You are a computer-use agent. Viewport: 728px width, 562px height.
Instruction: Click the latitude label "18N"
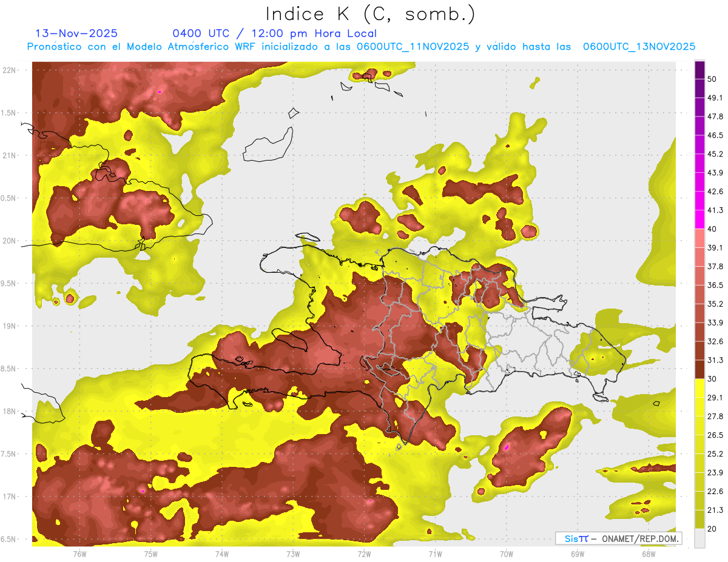tap(10, 411)
